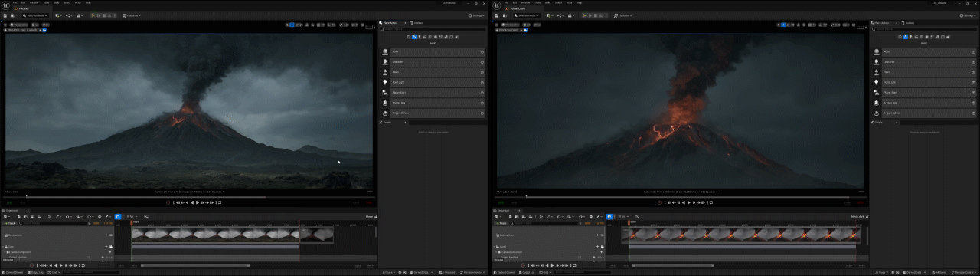Viewport: 980px width, 276px height.
Task: Open Settings dropdown in left editor
Action: pos(476,15)
